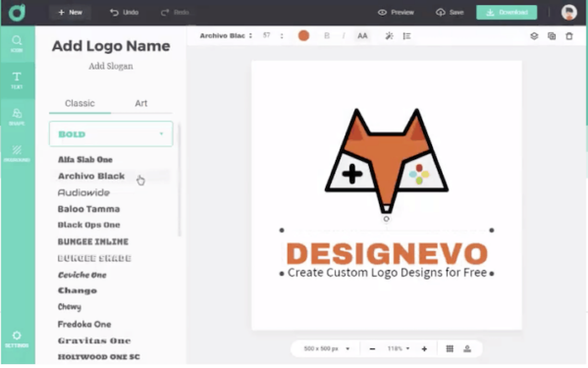Create a new logo with New

tap(70, 13)
